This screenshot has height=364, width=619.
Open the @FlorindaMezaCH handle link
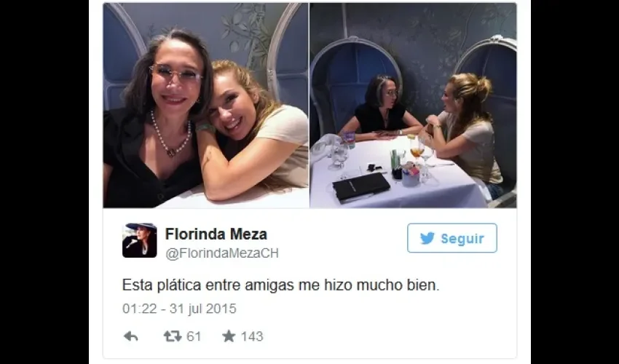tap(222, 253)
